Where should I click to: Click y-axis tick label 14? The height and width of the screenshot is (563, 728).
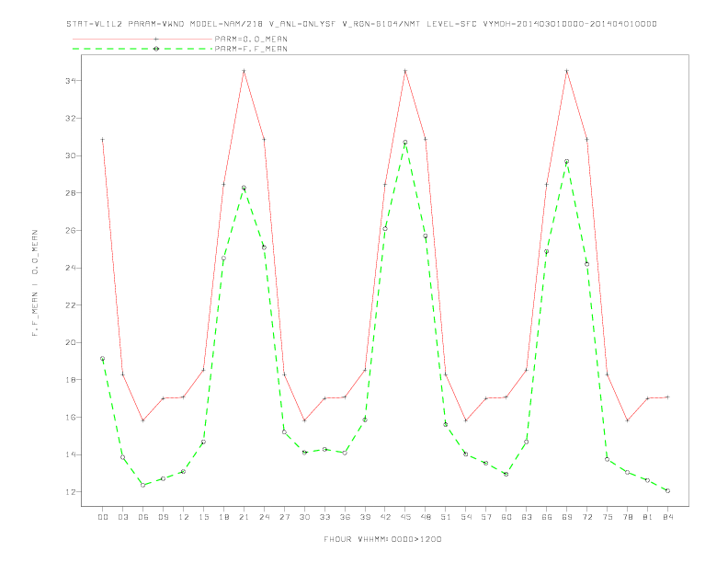[71, 454]
